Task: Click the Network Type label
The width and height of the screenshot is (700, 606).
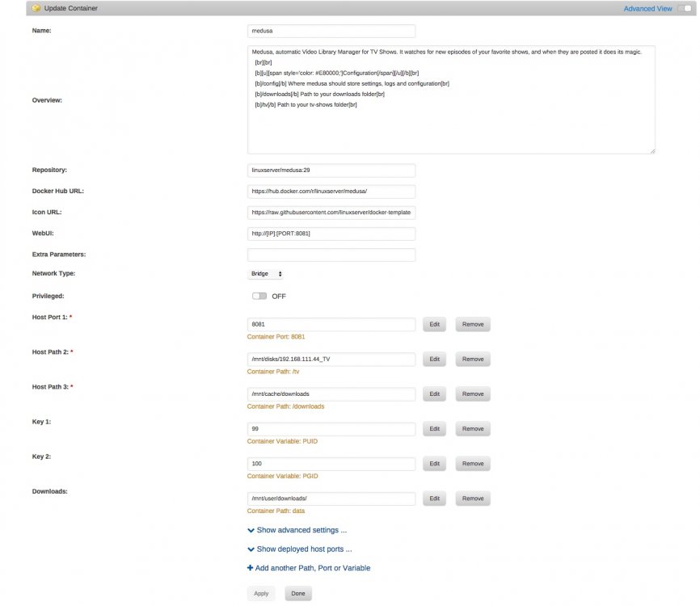Action: pos(53,274)
